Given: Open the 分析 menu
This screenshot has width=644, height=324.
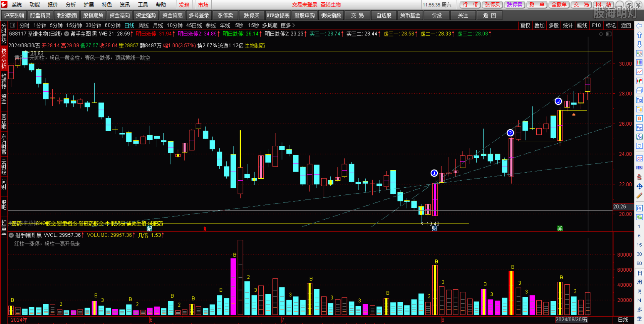Looking at the screenshot, I should click(71, 5).
